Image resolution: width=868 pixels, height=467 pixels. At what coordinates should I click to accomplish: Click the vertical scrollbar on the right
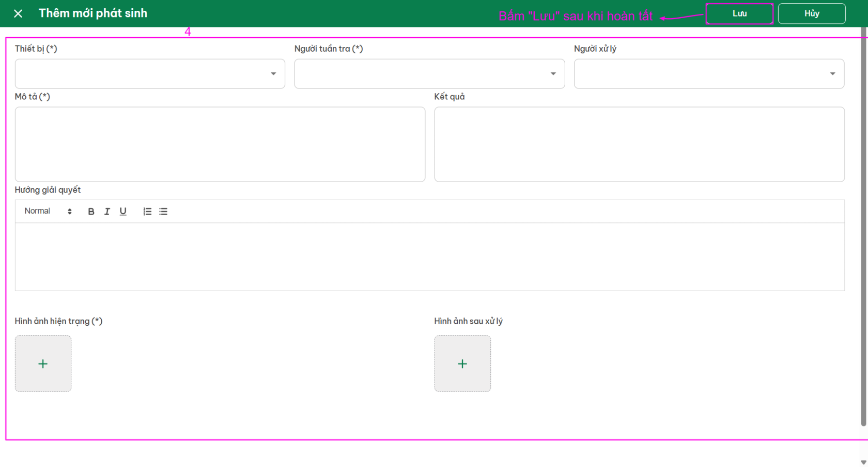[x=863, y=228]
